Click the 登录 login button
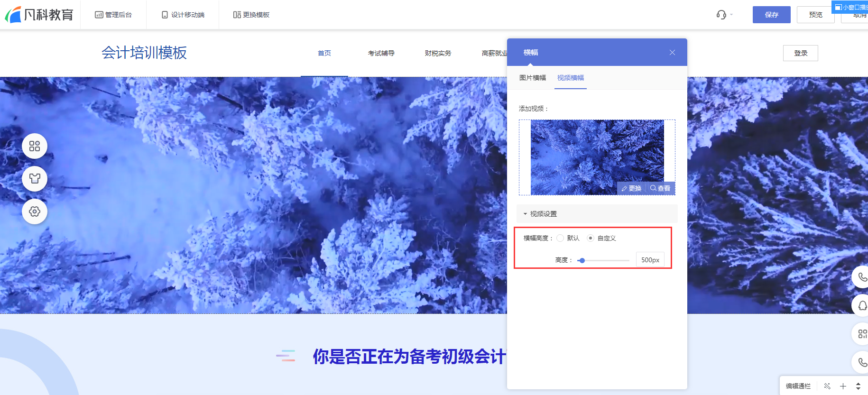Viewport: 868px width, 395px height. pos(801,53)
